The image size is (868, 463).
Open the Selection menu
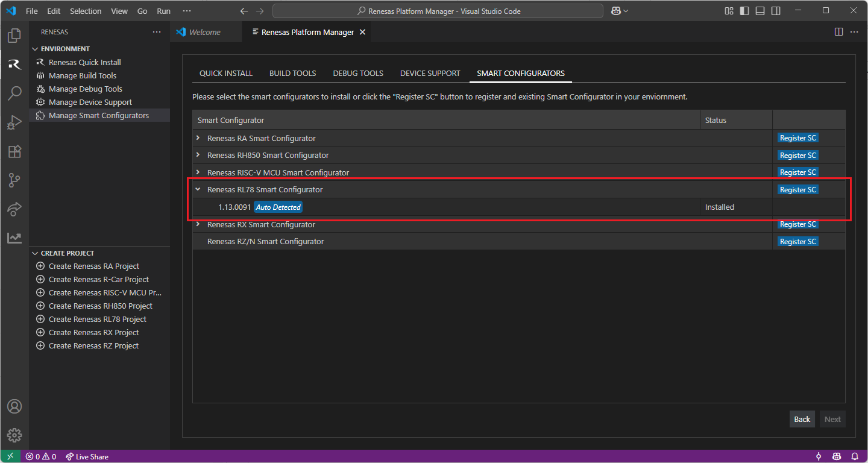click(86, 11)
